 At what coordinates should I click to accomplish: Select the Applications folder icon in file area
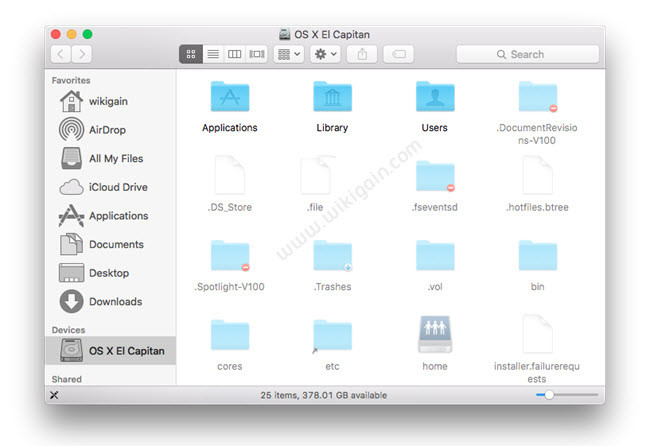230,97
